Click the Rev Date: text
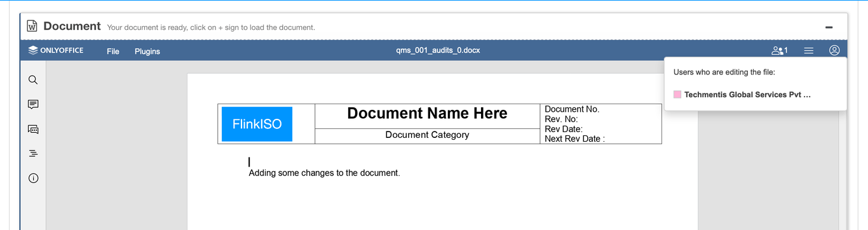This screenshot has width=868, height=230. click(564, 129)
